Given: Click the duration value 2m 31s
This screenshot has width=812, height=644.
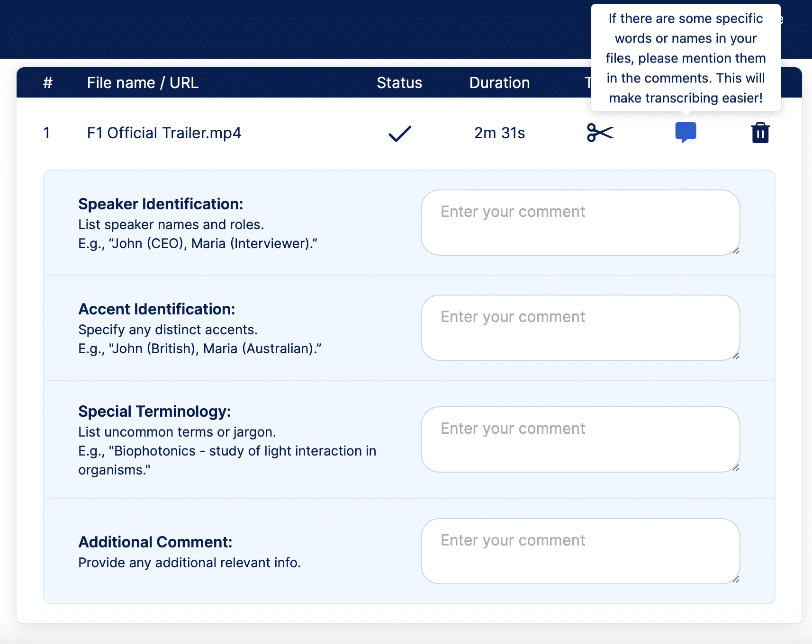Looking at the screenshot, I should click(x=500, y=133).
